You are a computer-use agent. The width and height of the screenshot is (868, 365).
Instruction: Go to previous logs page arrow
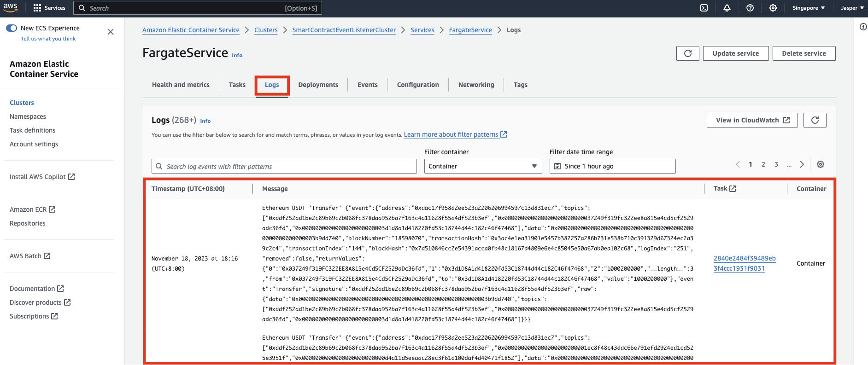(x=738, y=164)
